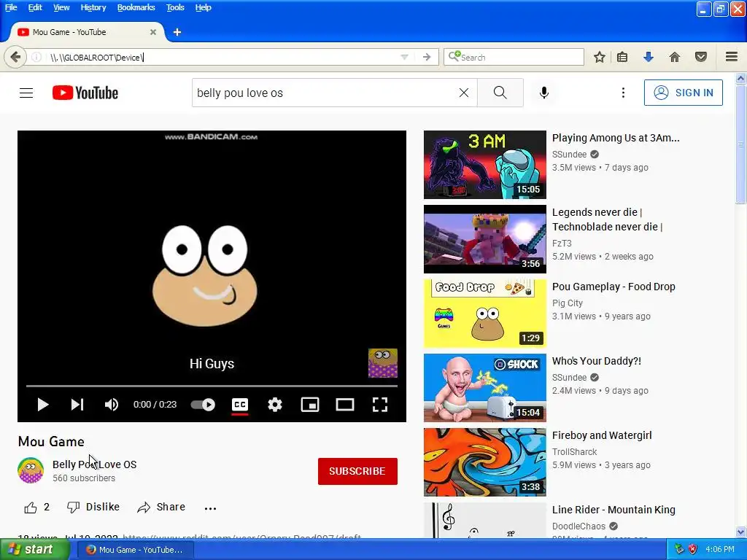The height and width of the screenshot is (560, 747).
Task: Click the SIGN IN button
Action: tap(683, 93)
